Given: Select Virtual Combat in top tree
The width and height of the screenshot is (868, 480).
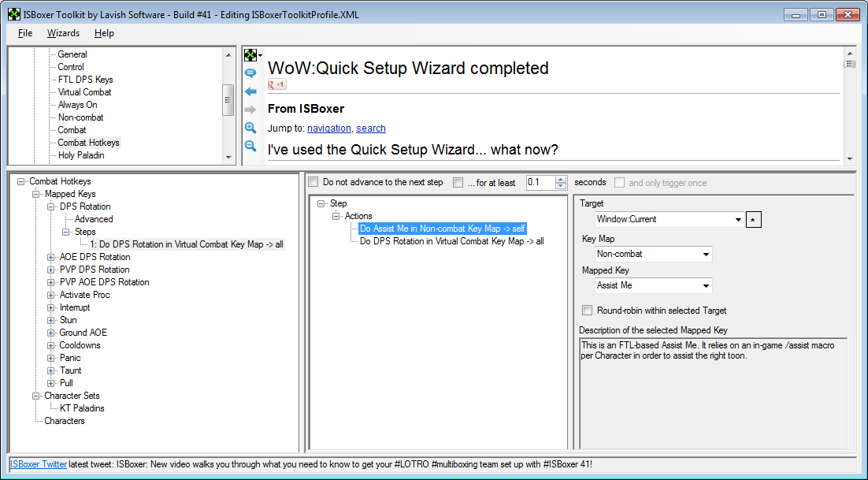Looking at the screenshot, I should pos(85,92).
